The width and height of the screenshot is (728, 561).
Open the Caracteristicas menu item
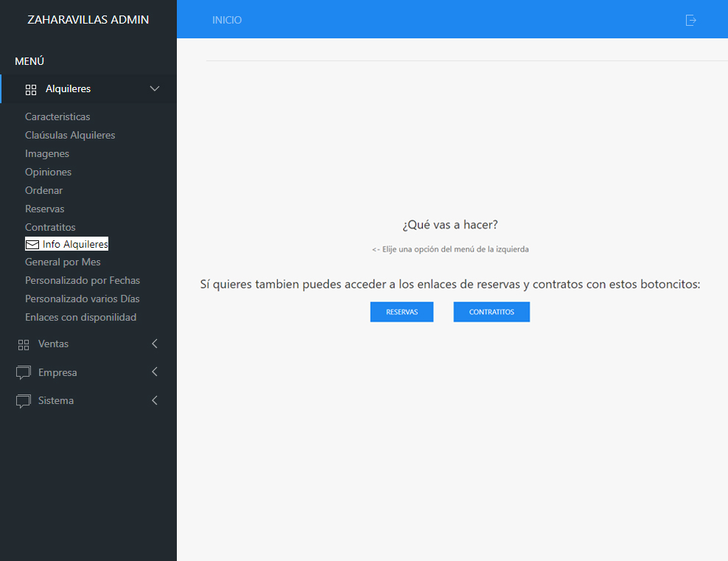click(57, 116)
